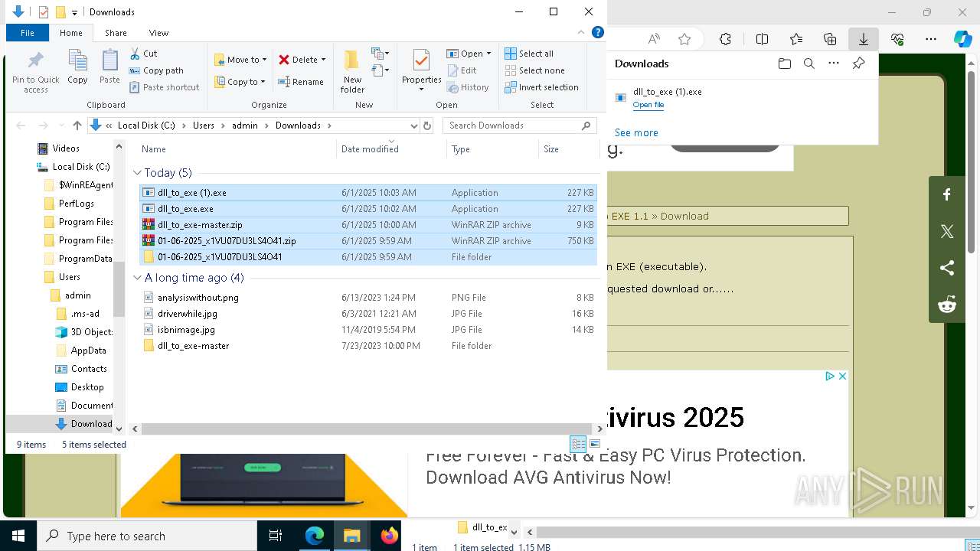Click Paste shortcut command
The width and height of the screenshot is (980, 551).
(165, 87)
